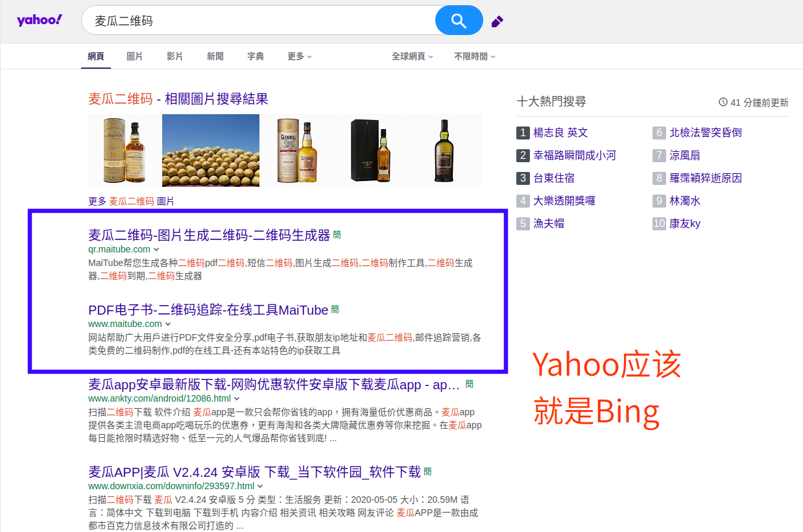Open result PDF电子书-二维码追踪-在线工具MaiTube

click(208, 310)
